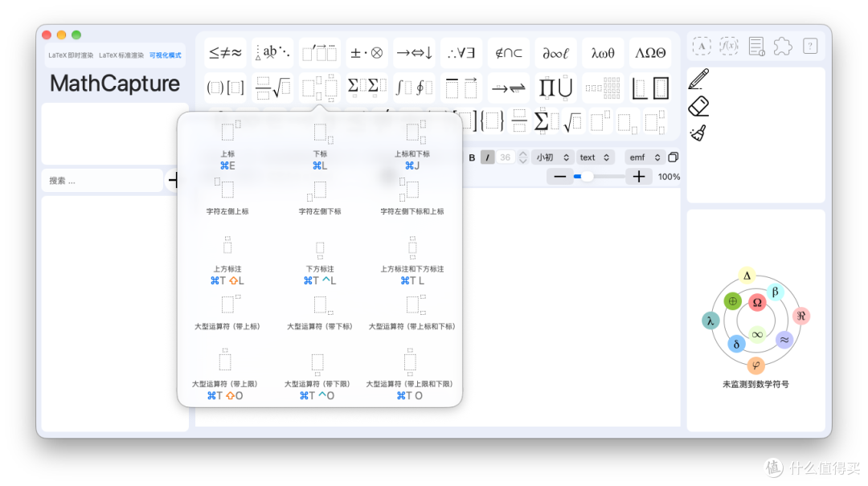Choose 上方标注和下方标注 template
Image resolution: width=868 pixels, height=486 pixels.
point(411,261)
